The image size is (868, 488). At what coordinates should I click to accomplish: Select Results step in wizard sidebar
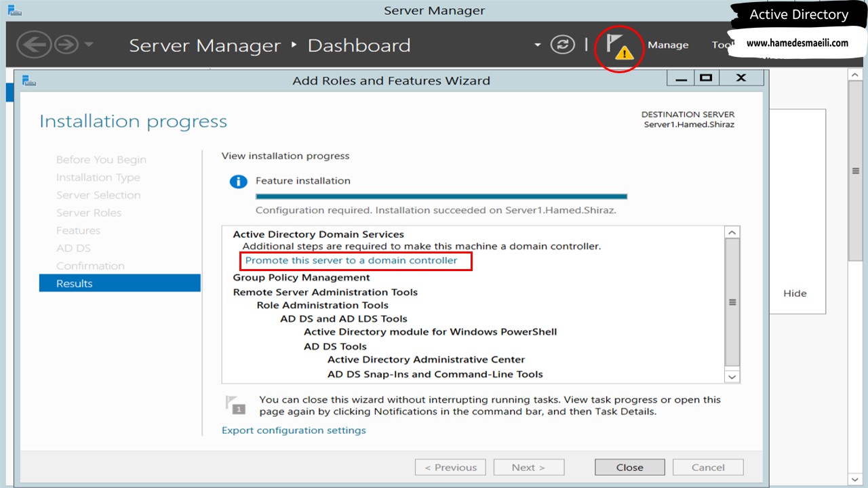coord(120,283)
